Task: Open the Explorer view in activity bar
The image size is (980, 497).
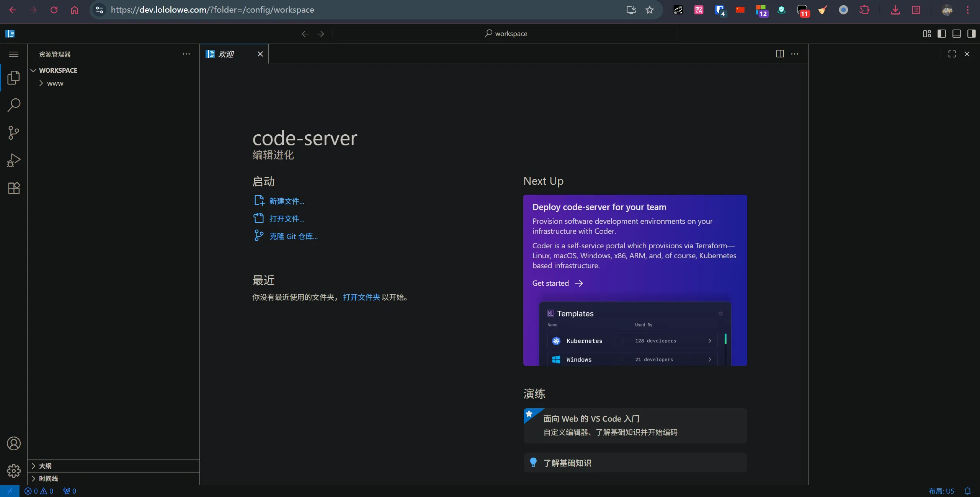Action: (x=14, y=78)
